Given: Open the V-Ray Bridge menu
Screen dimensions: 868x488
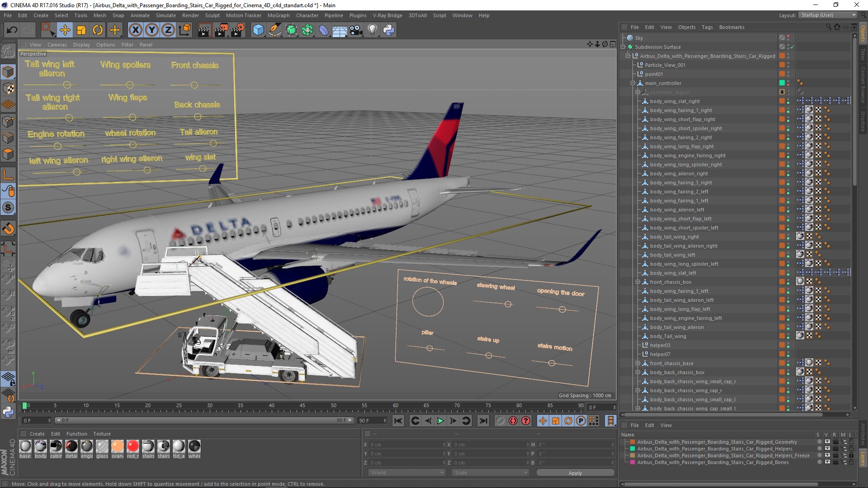Looking at the screenshot, I should coord(387,15).
